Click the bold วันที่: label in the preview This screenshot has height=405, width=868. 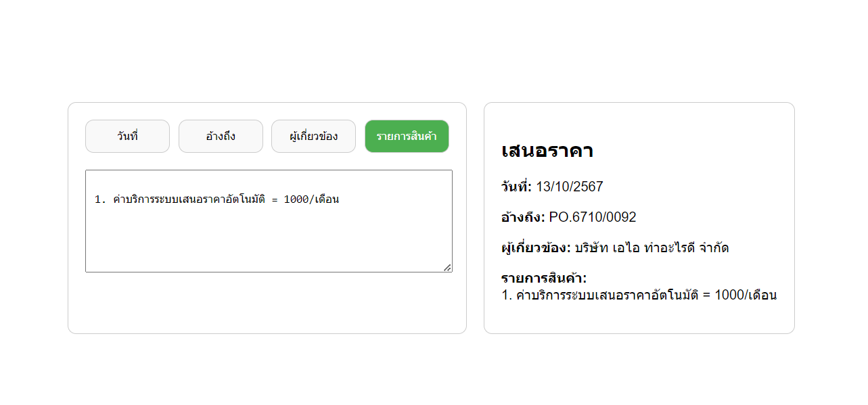click(516, 187)
